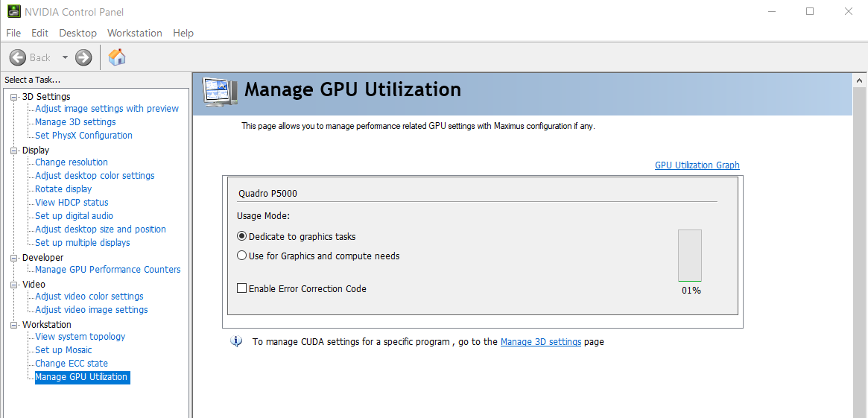
Task: Click the info icon beside CUDA settings note
Action: (x=236, y=341)
